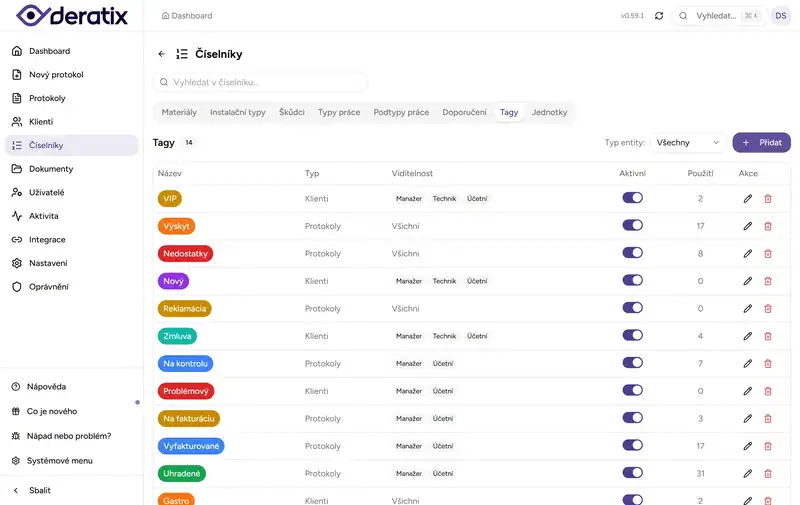The width and height of the screenshot is (800, 505).
Task: Open Nápad nebo problém? link
Action: [68, 436]
